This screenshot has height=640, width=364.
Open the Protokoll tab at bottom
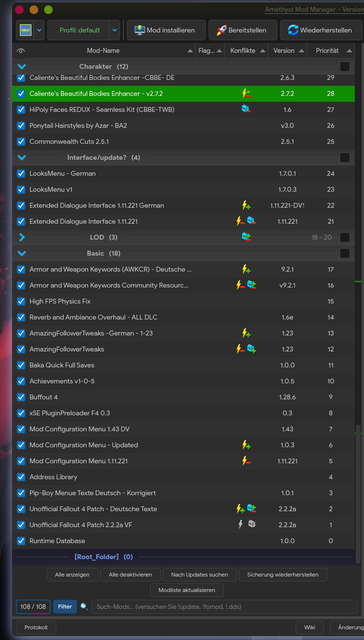pos(36,627)
